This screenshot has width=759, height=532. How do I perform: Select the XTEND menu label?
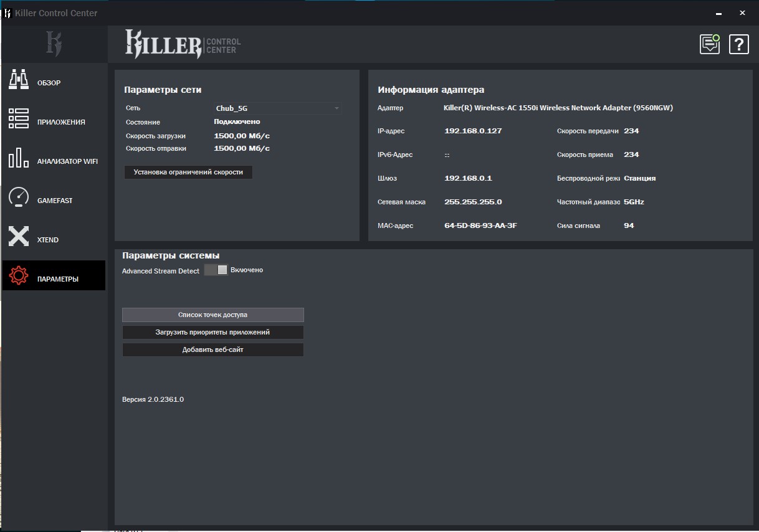48,240
